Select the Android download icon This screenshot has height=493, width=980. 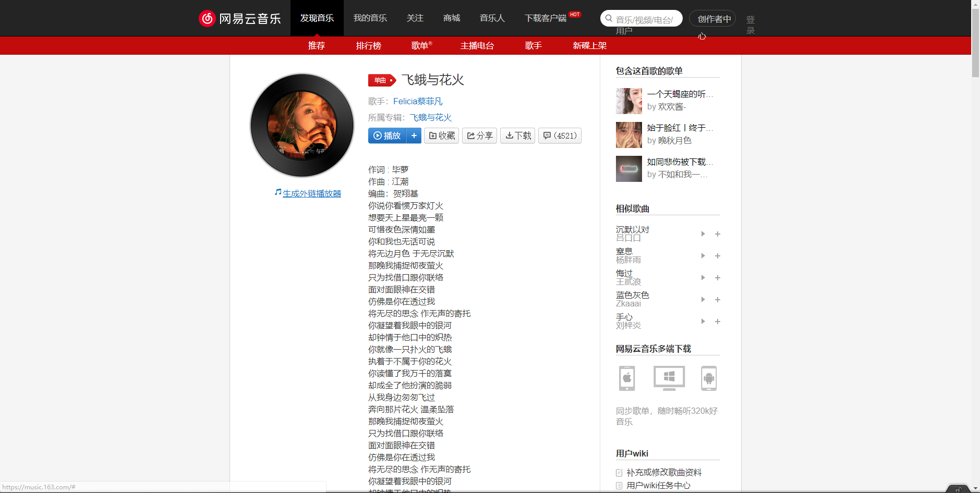click(x=710, y=378)
